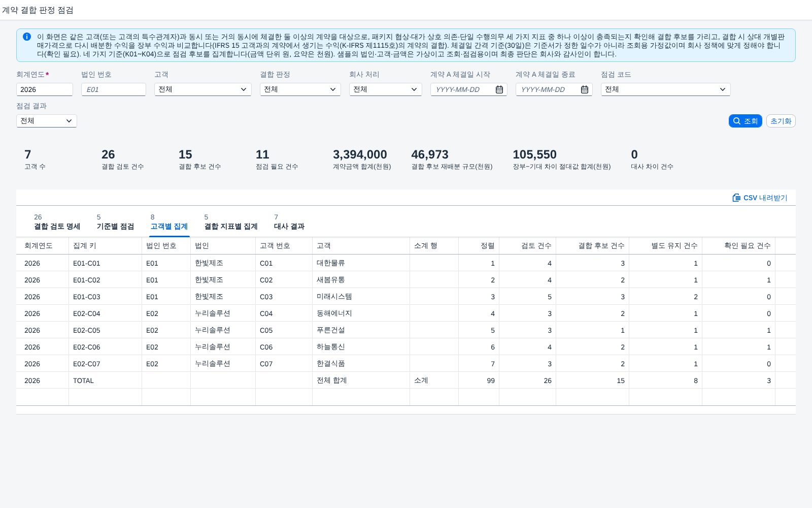The width and height of the screenshot is (812, 508).
Task: Switch to the 결합 검토 명세 tab
Action: (x=57, y=222)
